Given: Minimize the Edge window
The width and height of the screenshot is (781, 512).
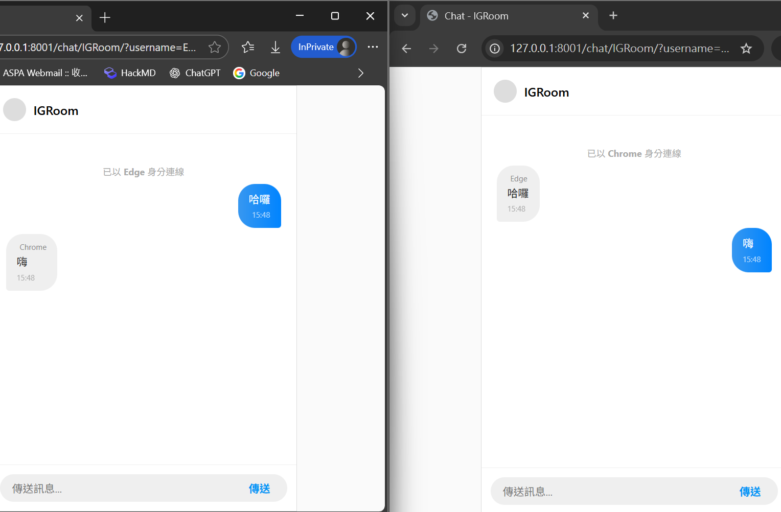Looking at the screenshot, I should 300,16.
